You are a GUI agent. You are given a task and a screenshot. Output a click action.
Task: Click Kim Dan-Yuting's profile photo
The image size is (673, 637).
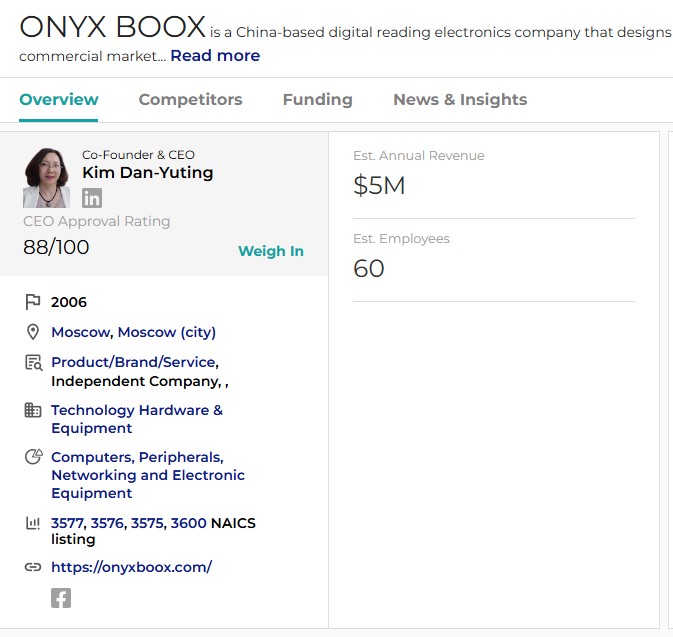pos(46,178)
